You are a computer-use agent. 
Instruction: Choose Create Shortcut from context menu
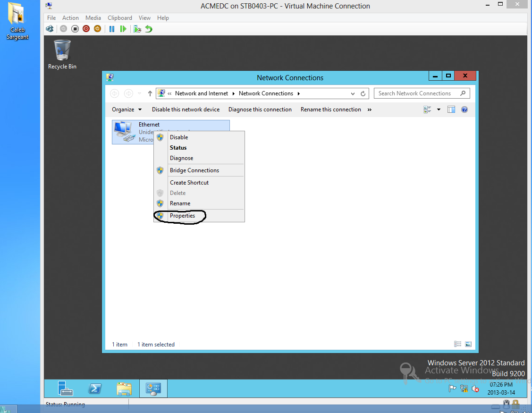pyautogui.click(x=199, y=183)
